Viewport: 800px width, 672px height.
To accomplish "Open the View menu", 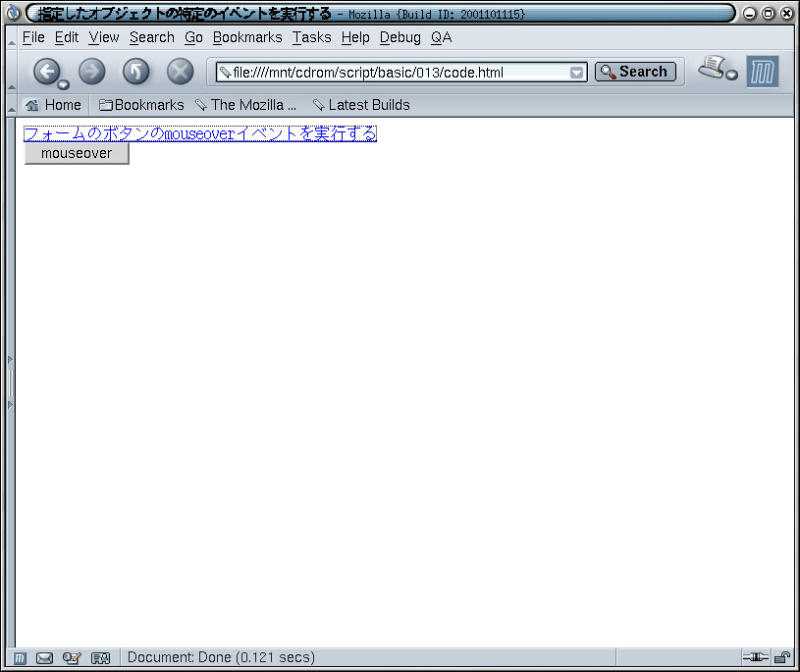I will click(x=104, y=37).
